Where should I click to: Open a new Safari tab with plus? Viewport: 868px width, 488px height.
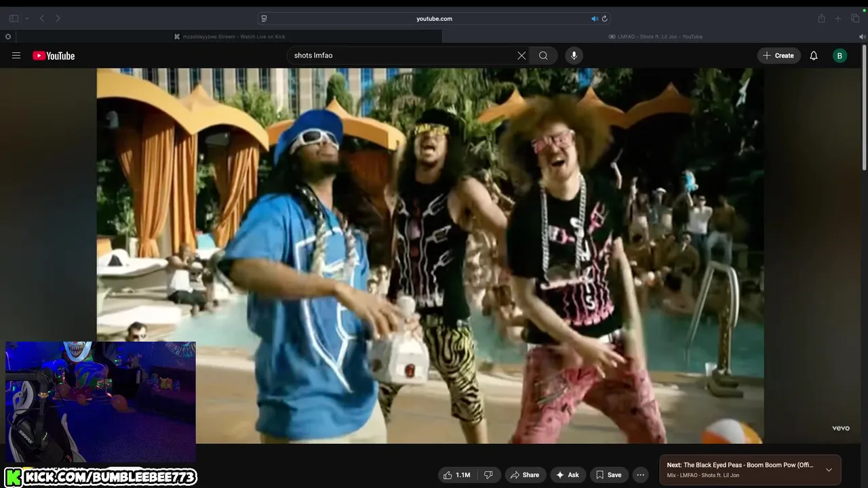point(838,18)
